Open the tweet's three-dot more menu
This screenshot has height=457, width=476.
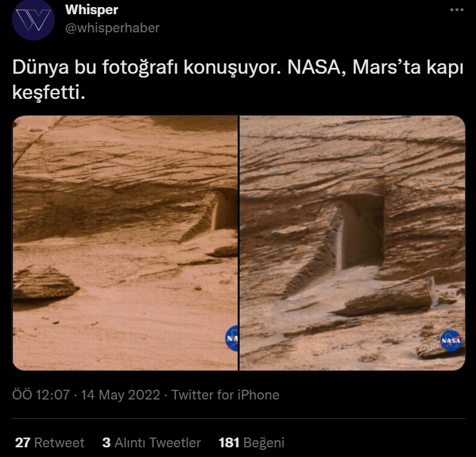(456, 10)
